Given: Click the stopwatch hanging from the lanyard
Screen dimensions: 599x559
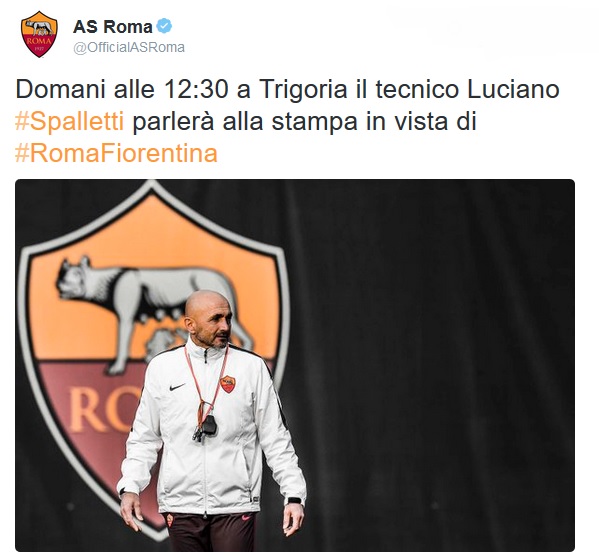Looking at the screenshot, I should (x=209, y=425).
